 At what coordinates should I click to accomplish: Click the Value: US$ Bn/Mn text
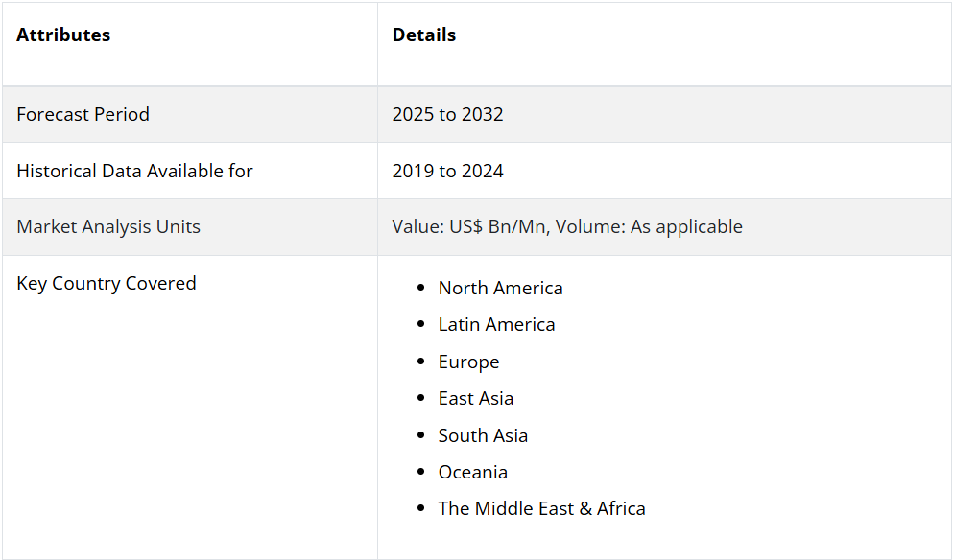coord(471,227)
